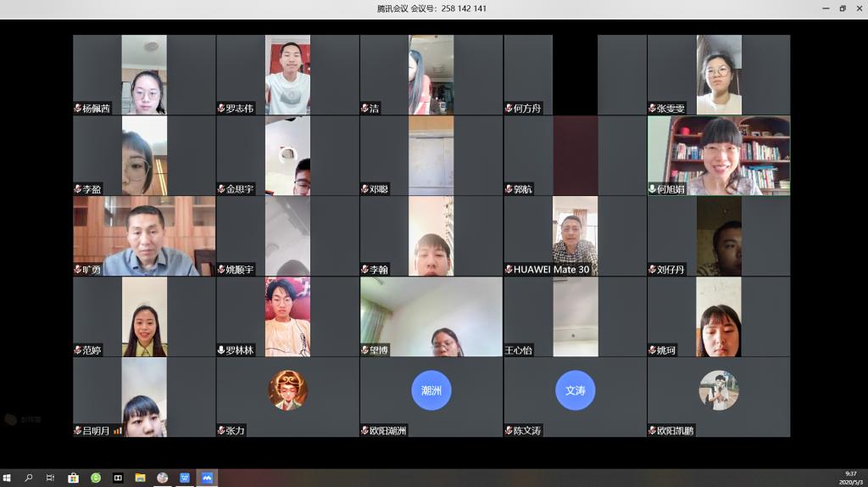Open Windows Start menu
This screenshot has height=487, width=868.
coord(8,478)
